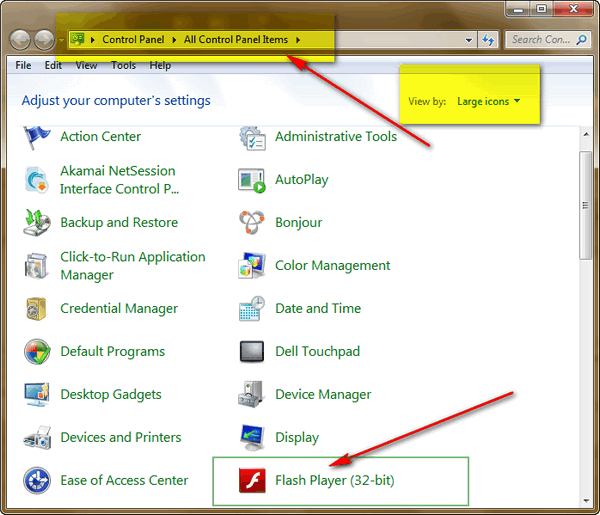Click the Color Management icon
600x515 pixels.
(x=252, y=265)
